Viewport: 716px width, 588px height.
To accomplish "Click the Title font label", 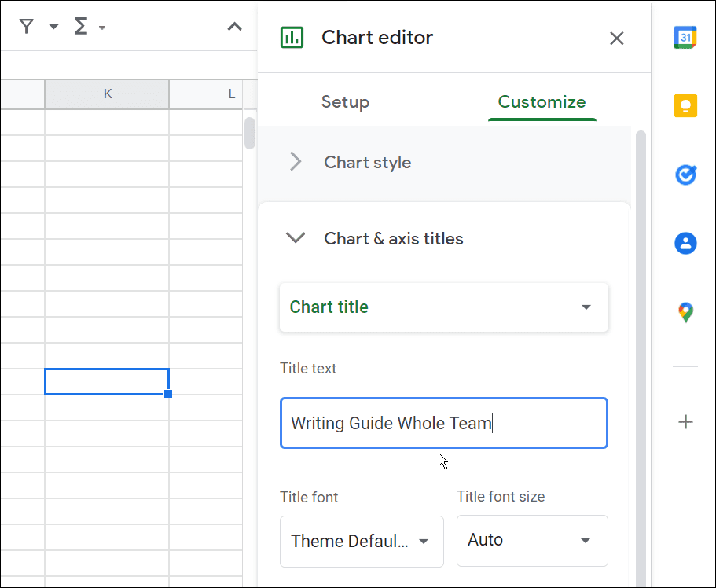I will 309,497.
